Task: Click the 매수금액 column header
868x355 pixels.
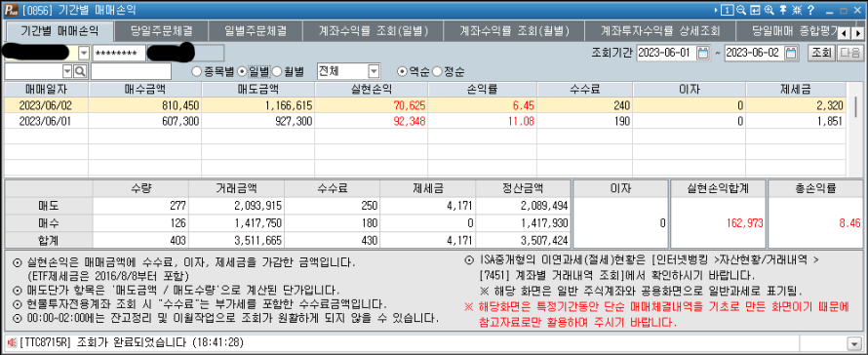Action: [x=145, y=89]
